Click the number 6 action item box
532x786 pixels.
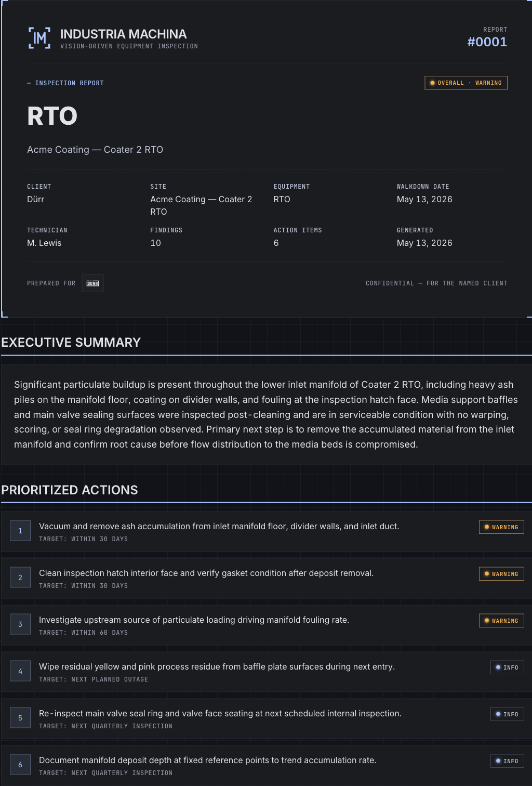20,765
